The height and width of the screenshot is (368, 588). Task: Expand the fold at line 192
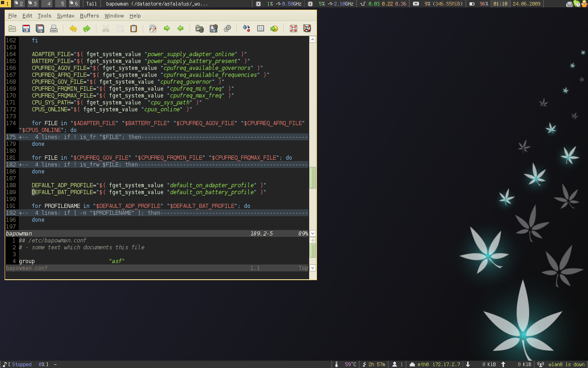coord(157,213)
